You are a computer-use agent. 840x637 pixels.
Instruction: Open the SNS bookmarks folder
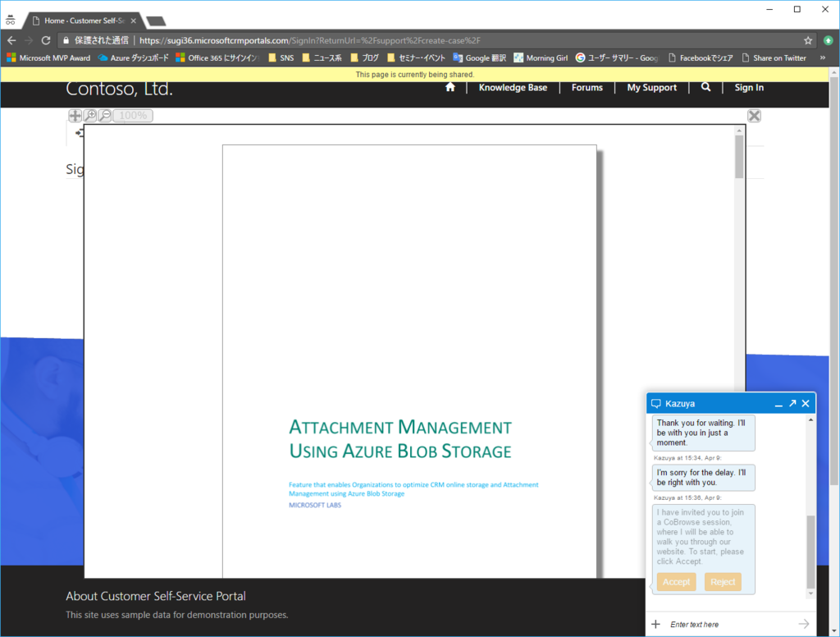(x=281, y=58)
